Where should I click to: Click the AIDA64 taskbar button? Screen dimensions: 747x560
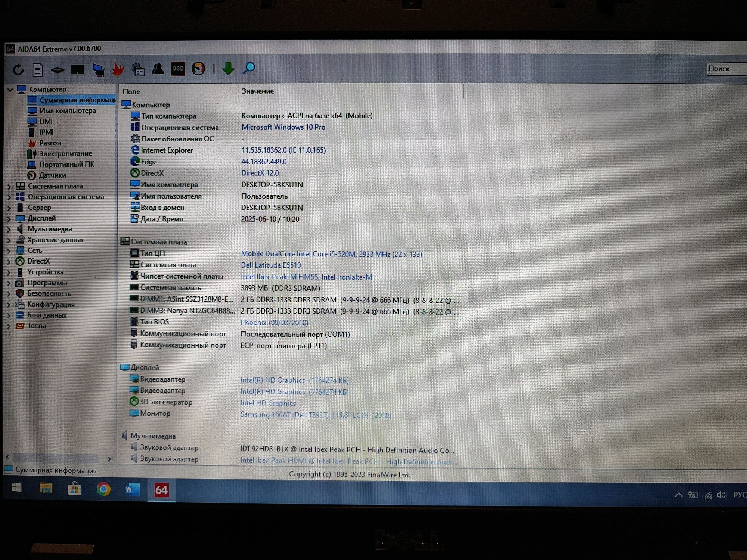point(161,490)
